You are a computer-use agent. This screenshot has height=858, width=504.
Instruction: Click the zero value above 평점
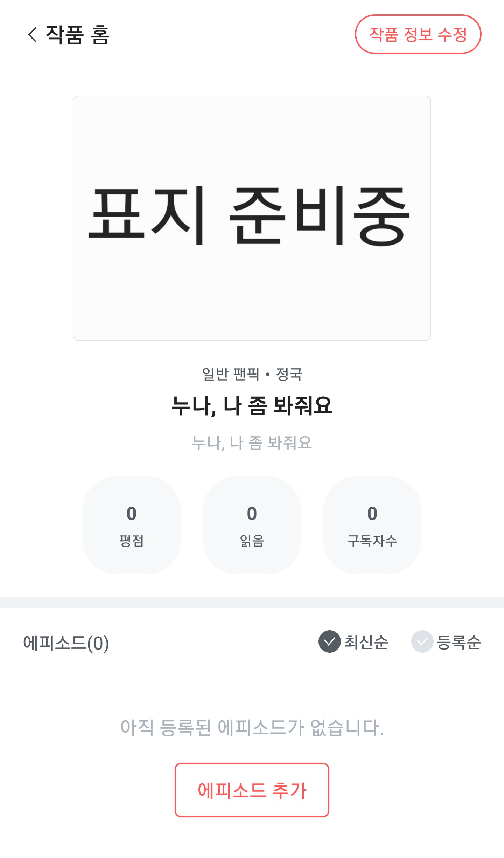(132, 514)
